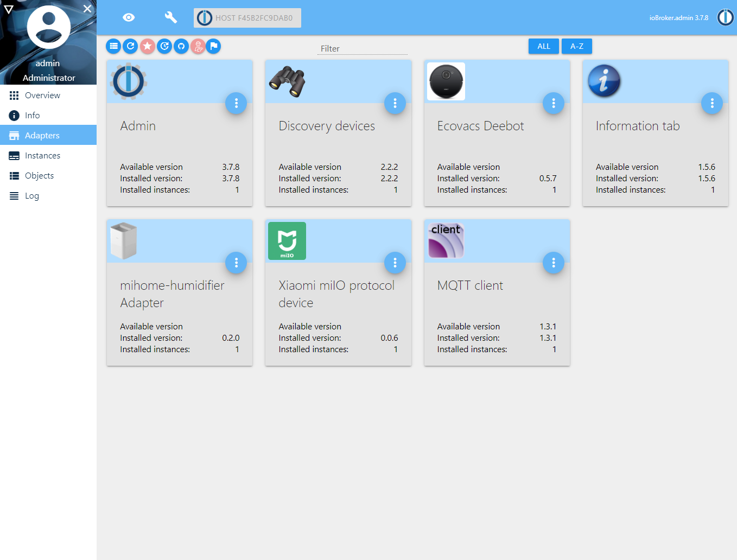Click the white humidifier image
The image size is (737, 560).
pyautogui.click(x=124, y=241)
